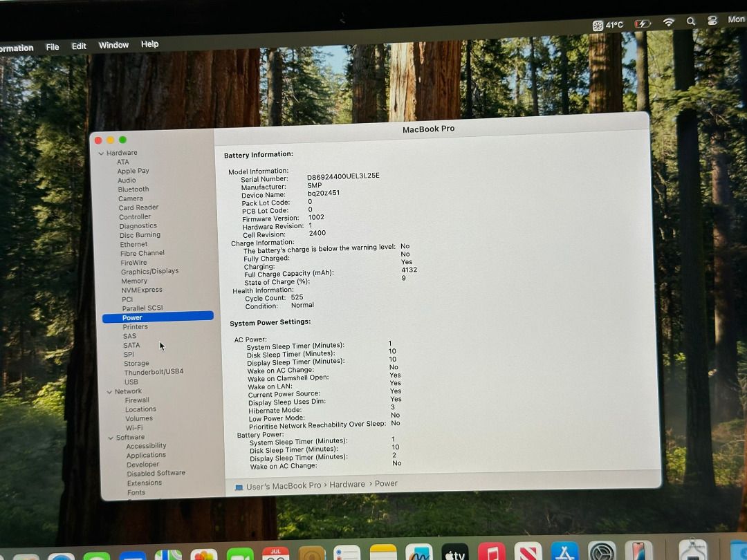The image size is (747, 560).
Task: Open Messages in the Dock
Action: point(97,556)
